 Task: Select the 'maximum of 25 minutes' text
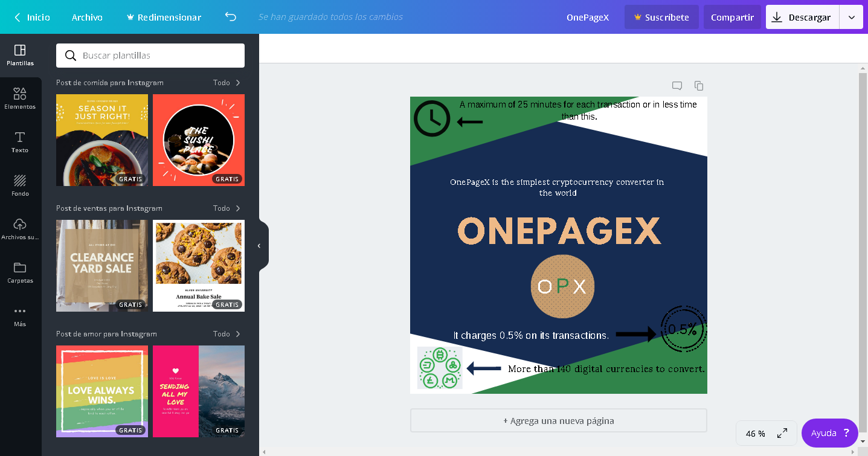point(579,111)
